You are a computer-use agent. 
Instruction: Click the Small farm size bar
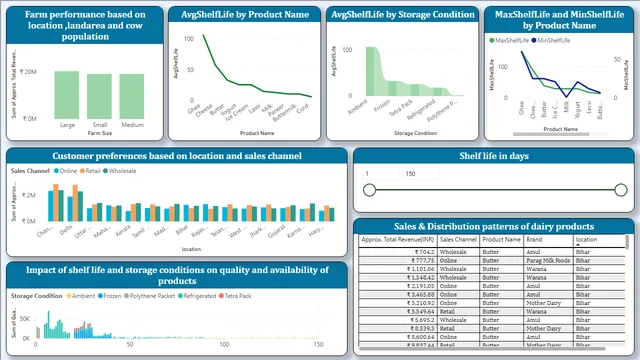(x=99, y=96)
